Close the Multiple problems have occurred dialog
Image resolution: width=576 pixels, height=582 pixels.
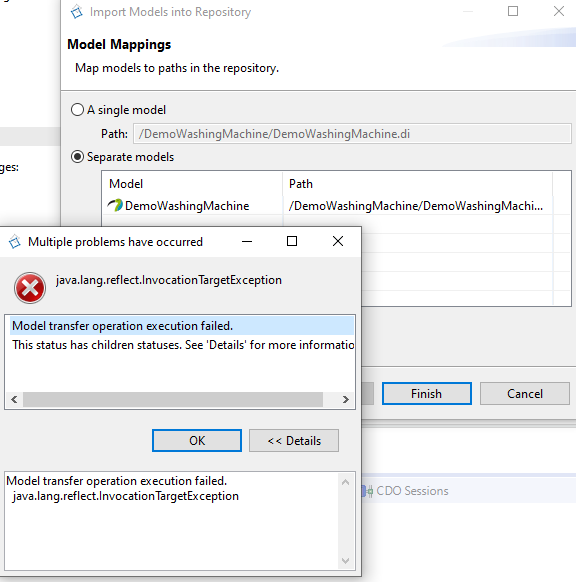point(338,241)
